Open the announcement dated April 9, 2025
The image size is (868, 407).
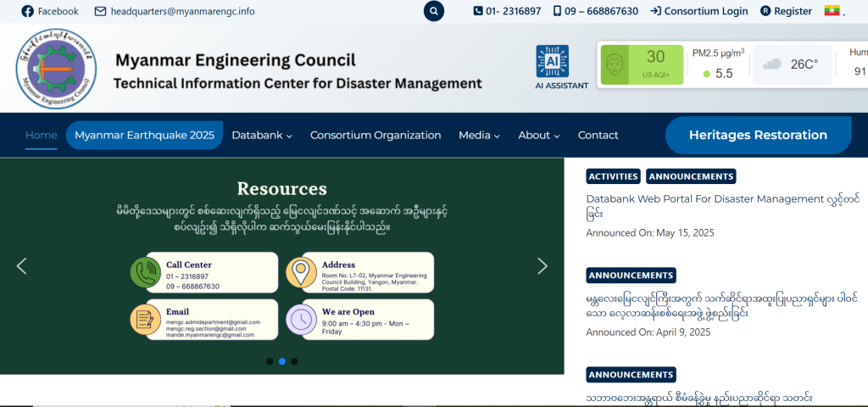pos(721,306)
